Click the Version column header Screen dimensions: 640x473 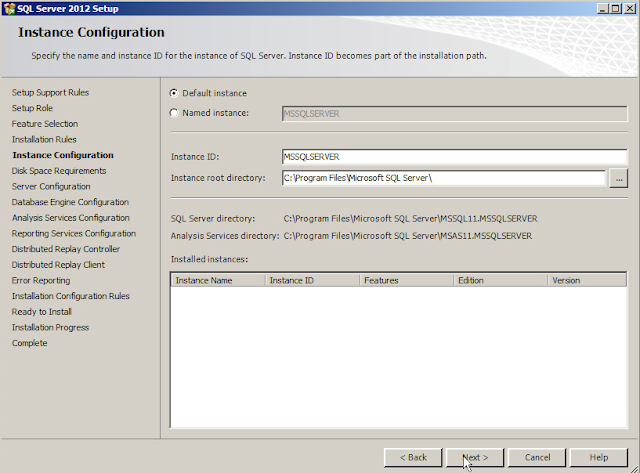point(587,280)
